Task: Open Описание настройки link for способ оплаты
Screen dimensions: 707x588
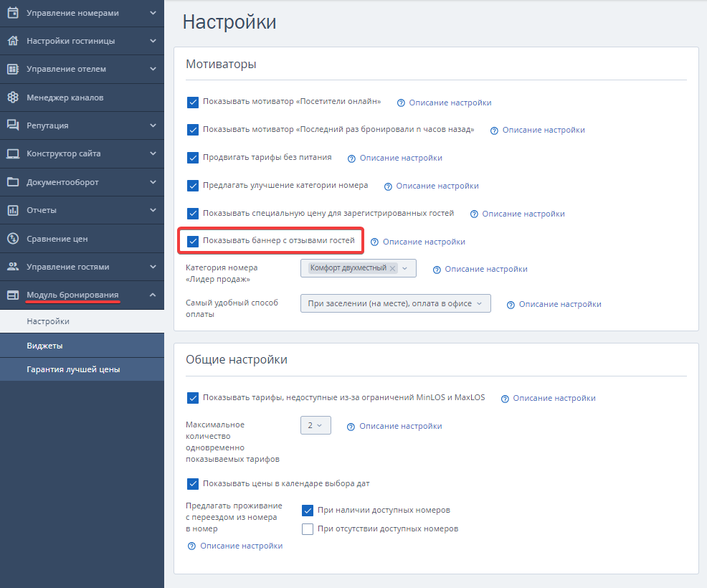Action: (x=560, y=304)
